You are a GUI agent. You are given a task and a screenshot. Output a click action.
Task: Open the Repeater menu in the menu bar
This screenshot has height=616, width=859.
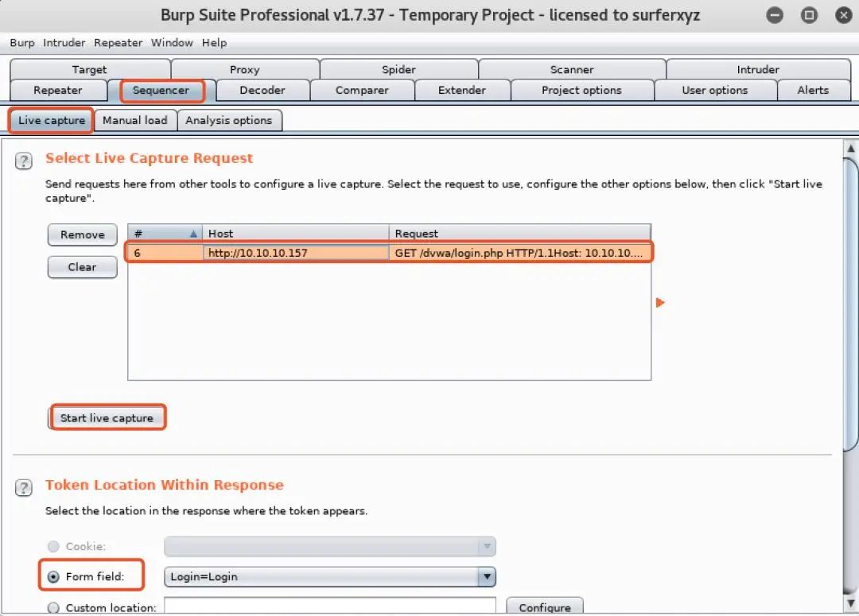pyautogui.click(x=118, y=43)
